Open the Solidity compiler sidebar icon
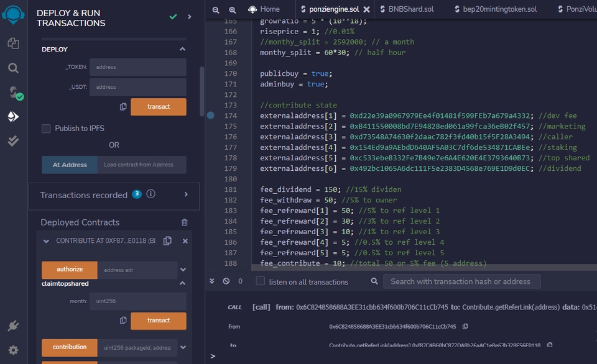 (15, 93)
